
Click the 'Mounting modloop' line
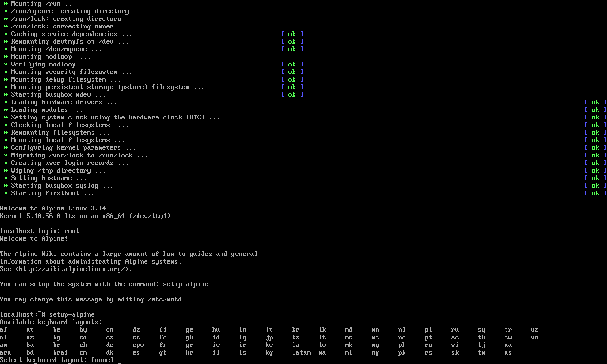[x=47, y=57]
